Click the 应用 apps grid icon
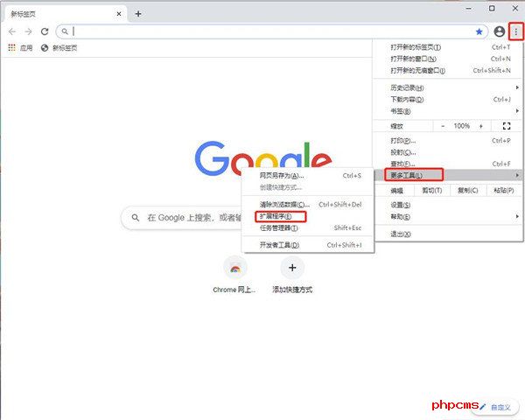 tap(12, 47)
